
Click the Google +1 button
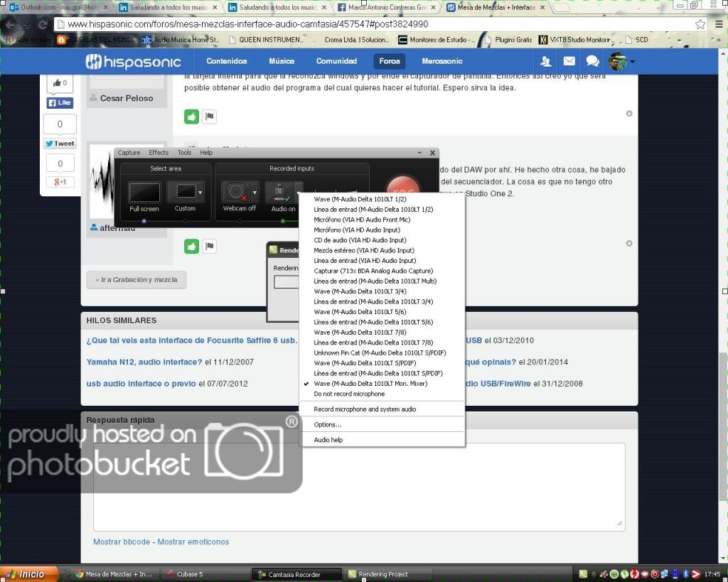coord(60,182)
